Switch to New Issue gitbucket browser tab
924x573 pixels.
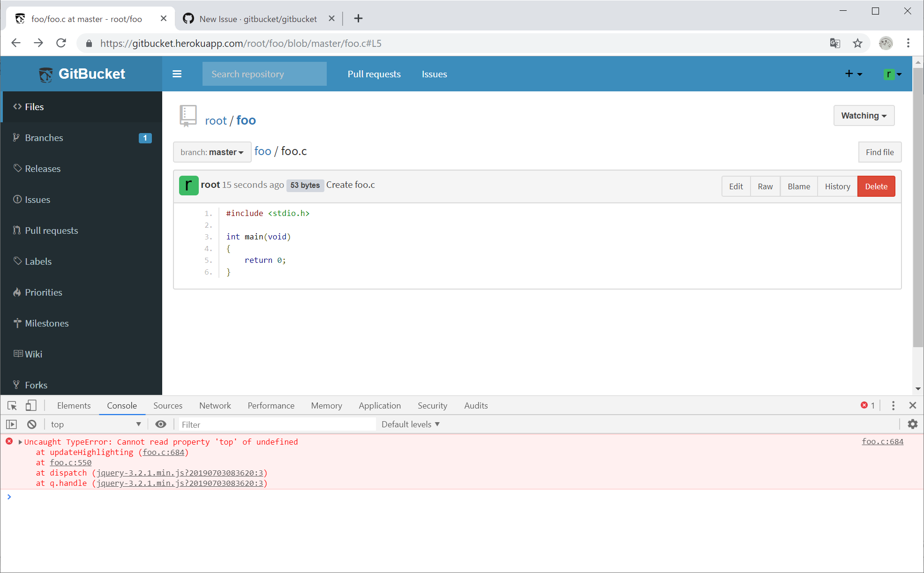(258, 19)
